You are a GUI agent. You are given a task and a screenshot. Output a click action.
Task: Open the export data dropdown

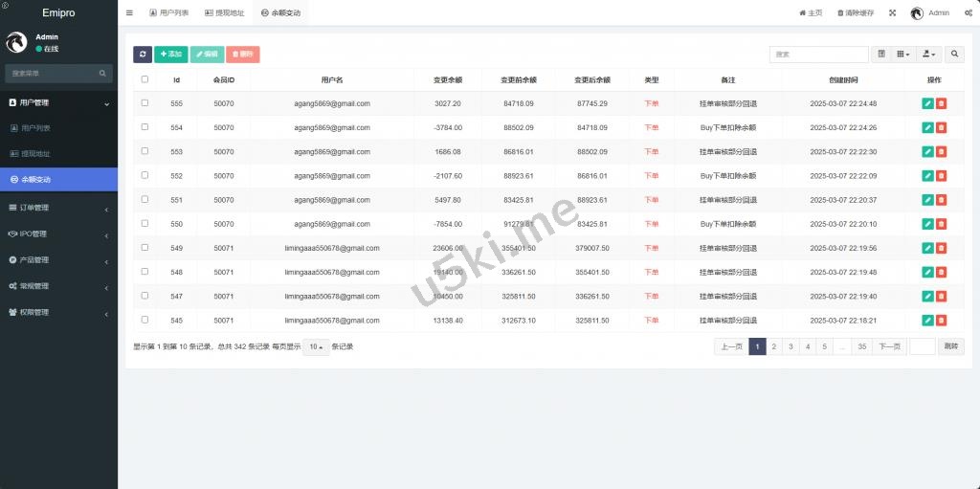[x=928, y=55]
